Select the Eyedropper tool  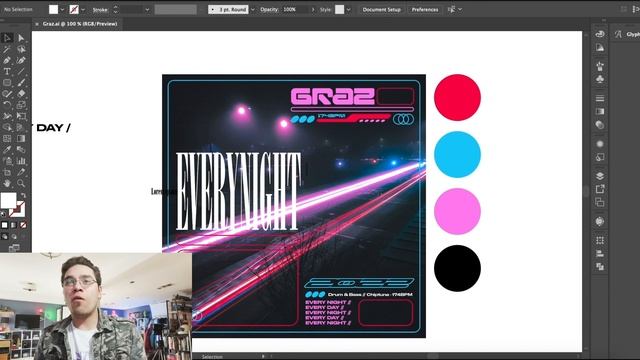pyautogui.click(x=7, y=149)
